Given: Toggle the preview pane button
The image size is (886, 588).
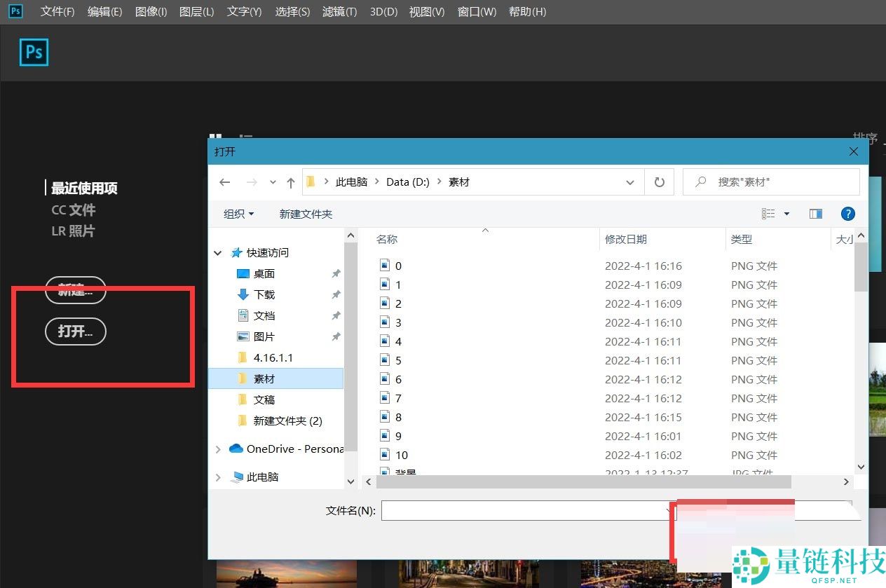Looking at the screenshot, I should point(815,214).
